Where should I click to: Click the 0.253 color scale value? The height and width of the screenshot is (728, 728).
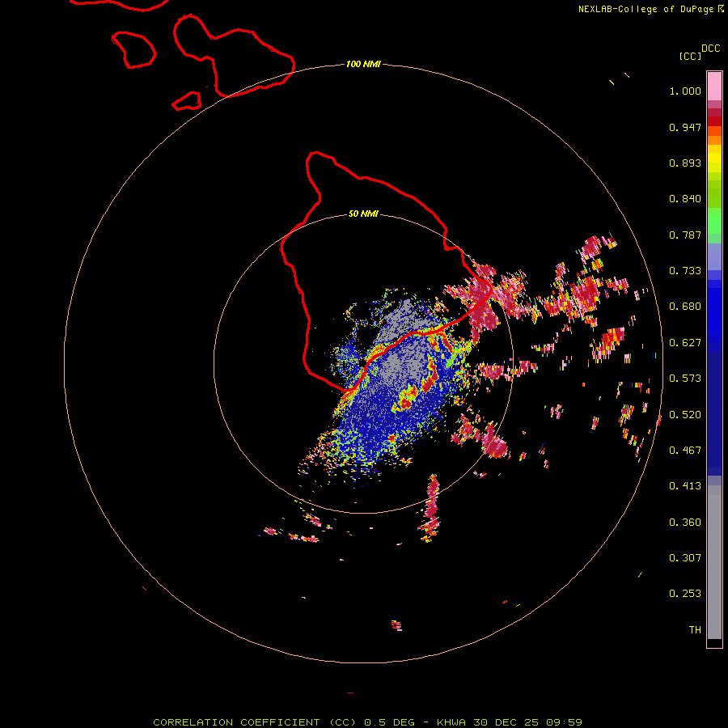pyautogui.click(x=685, y=594)
